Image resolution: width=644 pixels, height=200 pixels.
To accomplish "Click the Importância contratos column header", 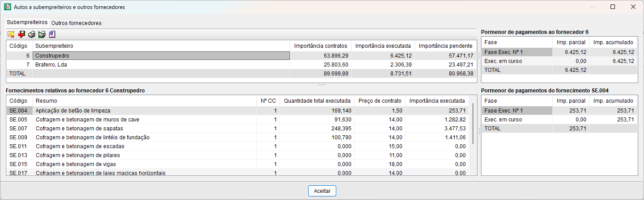I will pos(320,46).
